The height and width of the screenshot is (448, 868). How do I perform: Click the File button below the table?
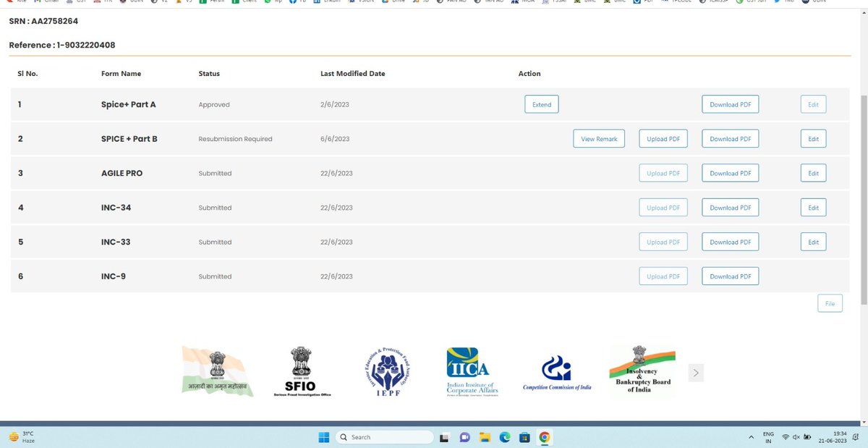[830, 303]
